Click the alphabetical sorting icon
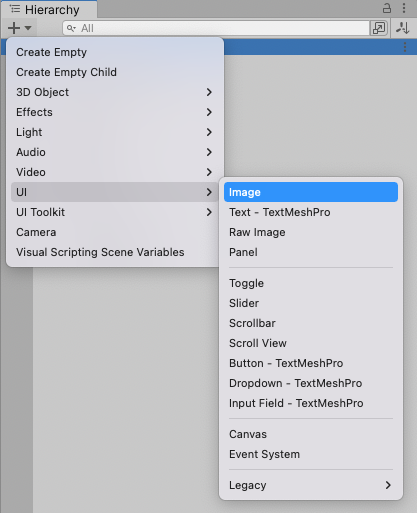 coord(403,28)
